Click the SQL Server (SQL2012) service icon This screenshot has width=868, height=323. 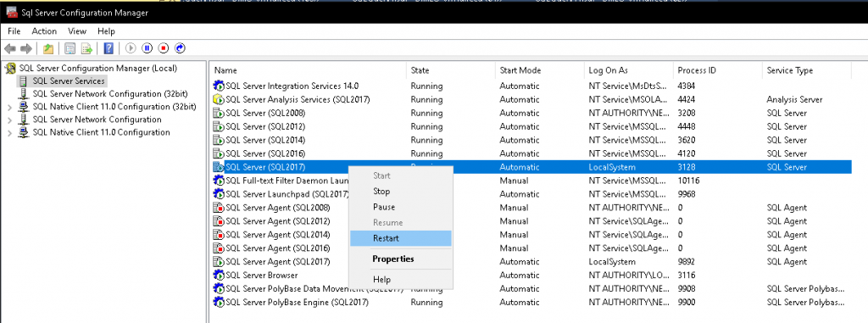pyautogui.click(x=219, y=127)
